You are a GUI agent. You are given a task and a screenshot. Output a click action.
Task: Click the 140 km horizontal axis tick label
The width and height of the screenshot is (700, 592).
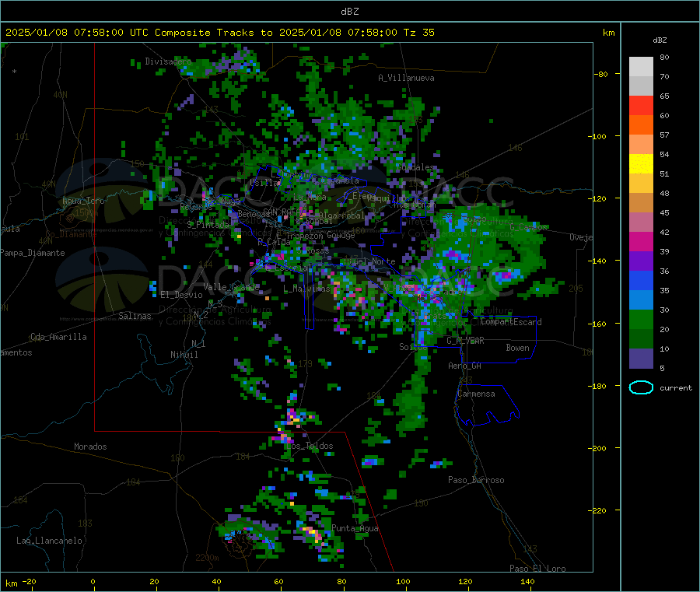[x=527, y=581]
